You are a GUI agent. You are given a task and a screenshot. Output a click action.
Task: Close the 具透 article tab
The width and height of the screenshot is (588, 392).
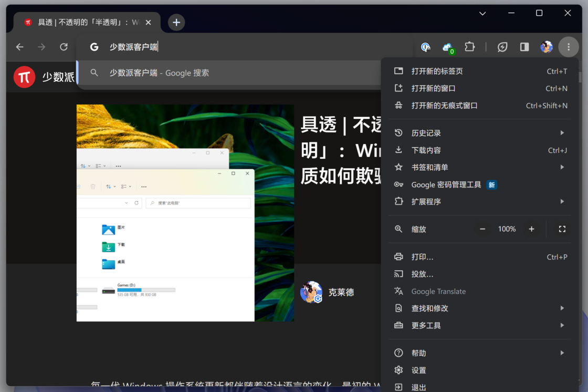[148, 22]
